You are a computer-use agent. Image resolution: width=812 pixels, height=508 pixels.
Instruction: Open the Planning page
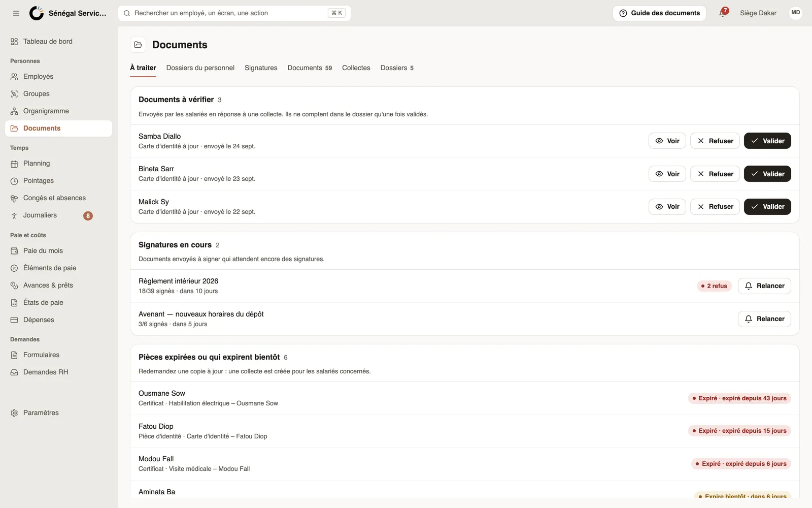[58, 164]
